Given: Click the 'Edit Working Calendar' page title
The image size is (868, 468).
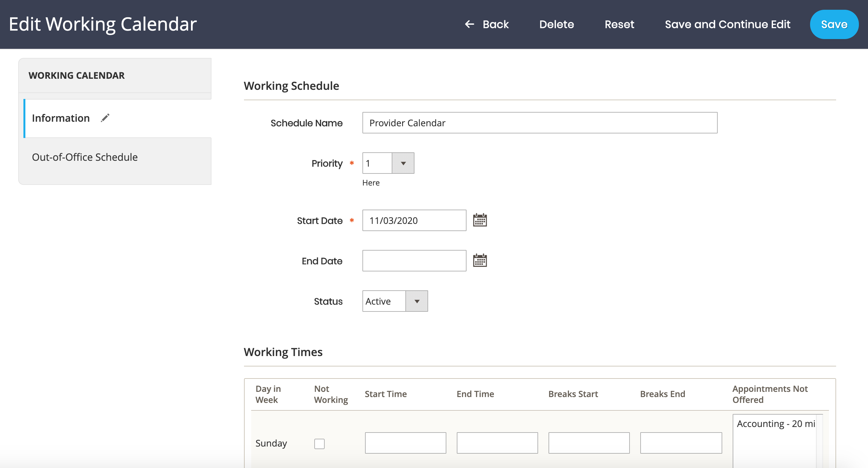Looking at the screenshot, I should (x=102, y=24).
